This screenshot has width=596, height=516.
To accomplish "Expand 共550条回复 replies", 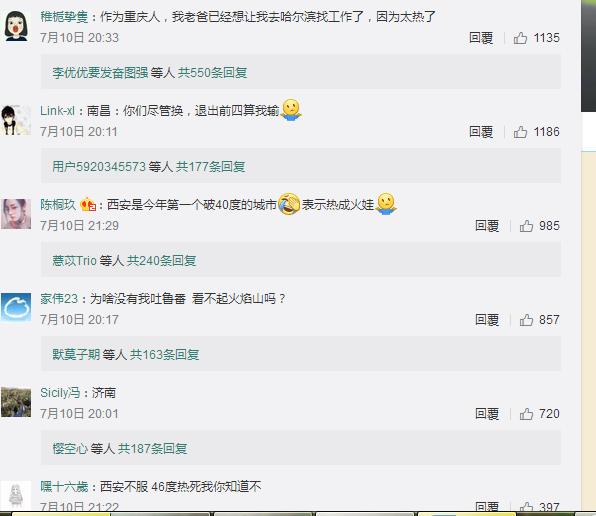I will pos(212,72).
